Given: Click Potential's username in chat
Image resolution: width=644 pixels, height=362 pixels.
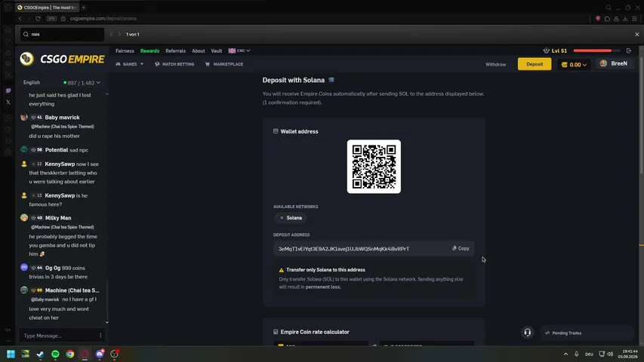Looking at the screenshot, I should click(x=57, y=150).
